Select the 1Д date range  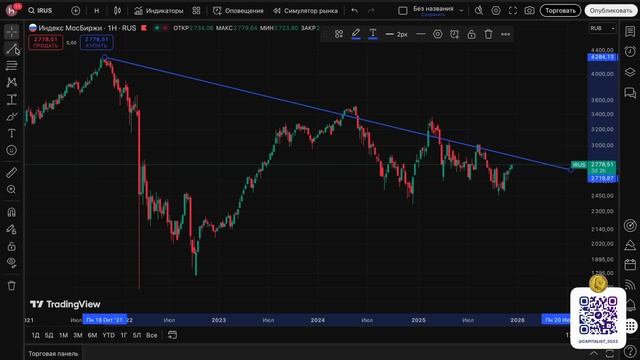[x=36, y=335]
